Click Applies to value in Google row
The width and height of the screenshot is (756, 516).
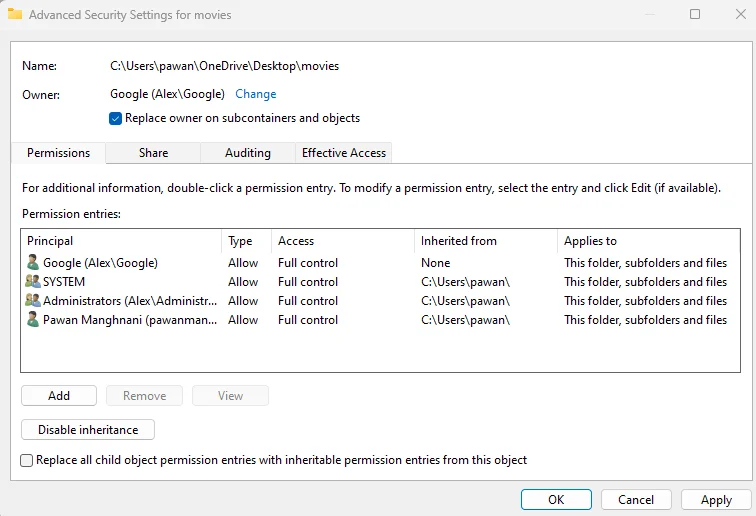646,263
